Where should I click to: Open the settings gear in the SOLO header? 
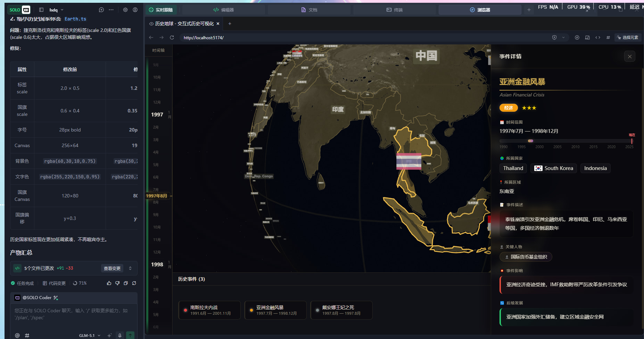coord(125,10)
